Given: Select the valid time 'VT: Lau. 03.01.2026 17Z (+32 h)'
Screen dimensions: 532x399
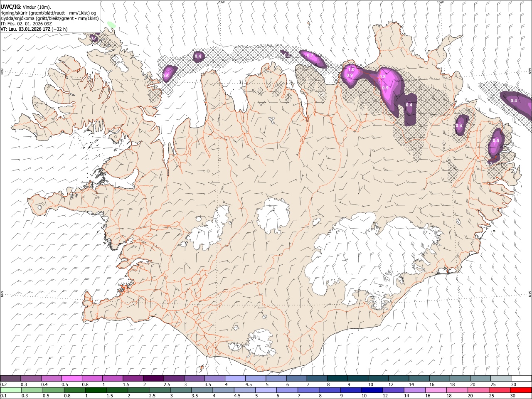Looking at the screenshot, I should [x=34, y=29].
